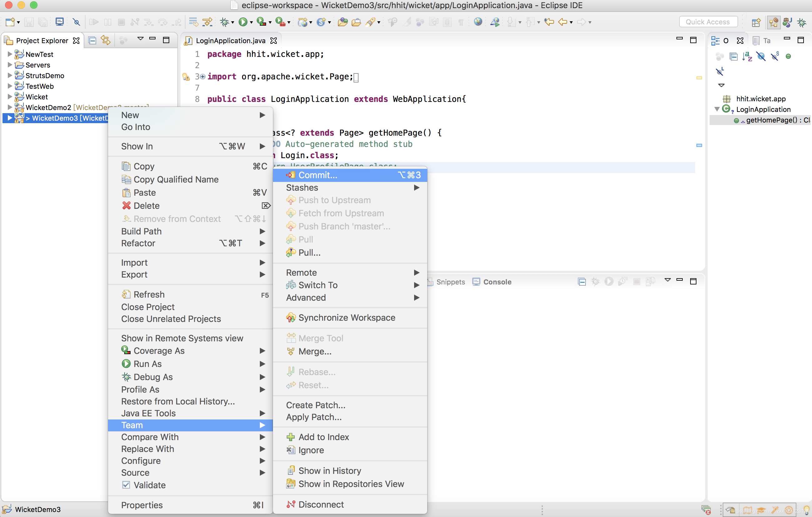Viewport: 812px width, 517px height.
Task: Expand folded imports at line 3
Action: (202, 77)
